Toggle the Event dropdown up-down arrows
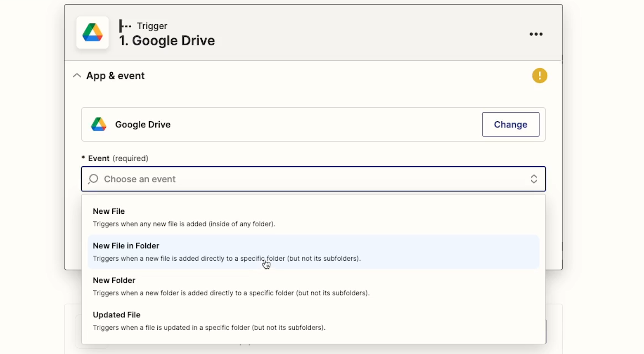Image resolution: width=644 pixels, height=354 pixels. click(x=534, y=179)
